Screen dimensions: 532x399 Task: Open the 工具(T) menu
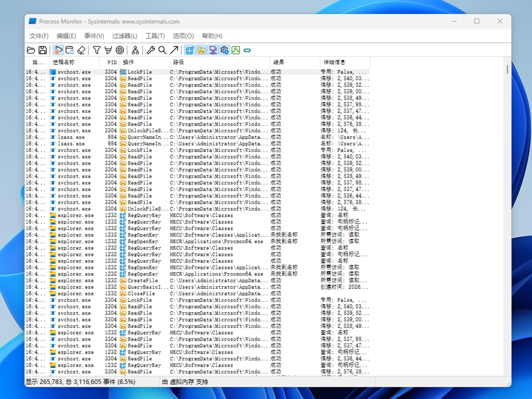tap(155, 36)
